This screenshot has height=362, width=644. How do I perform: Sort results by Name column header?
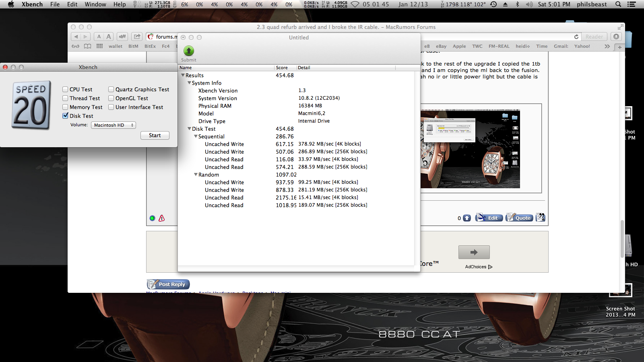click(x=226, y=68)
